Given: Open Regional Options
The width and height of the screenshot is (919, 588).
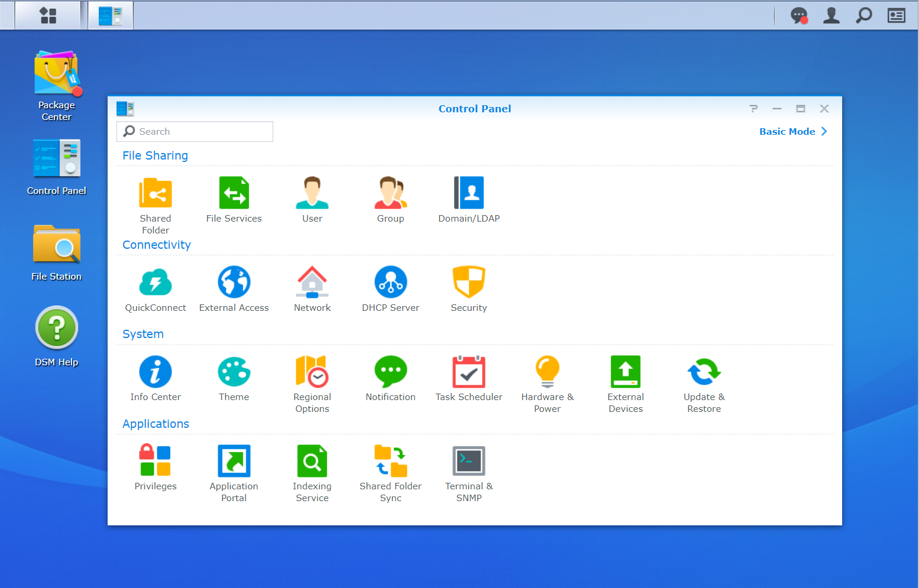Looking at the screenshot, I should pos(312,372).
